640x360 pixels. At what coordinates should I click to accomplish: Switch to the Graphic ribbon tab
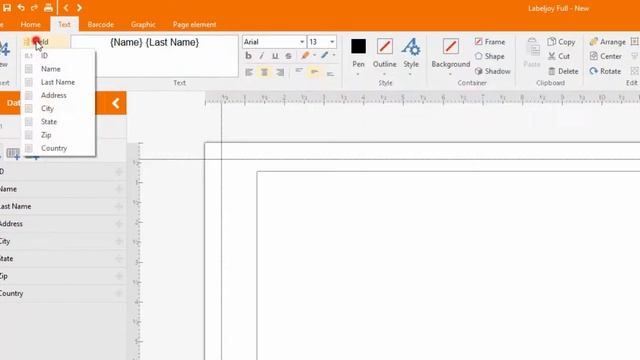click(143, 24)
